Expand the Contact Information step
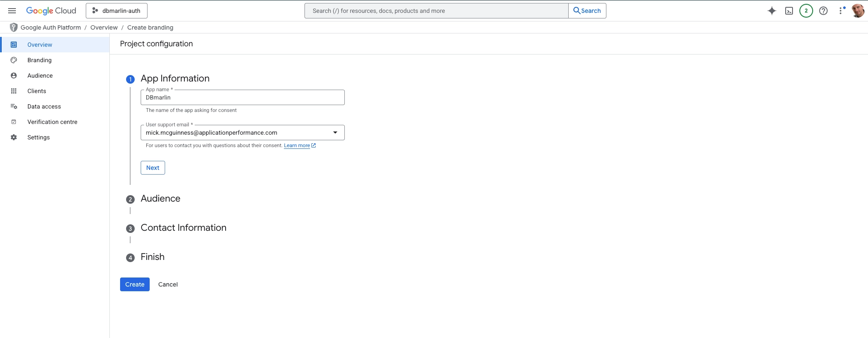 coord(183,228)
